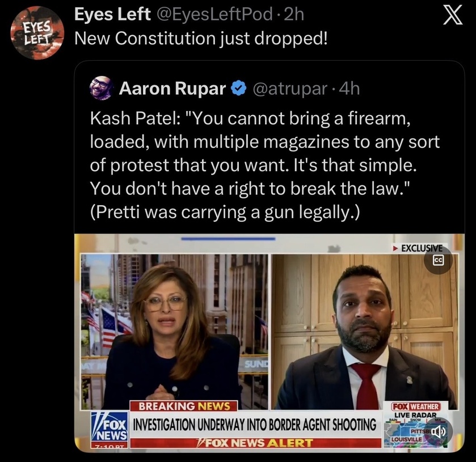Click the Fox News logo in the video
Screen dimensions: 476x462
tap(109, 426)
